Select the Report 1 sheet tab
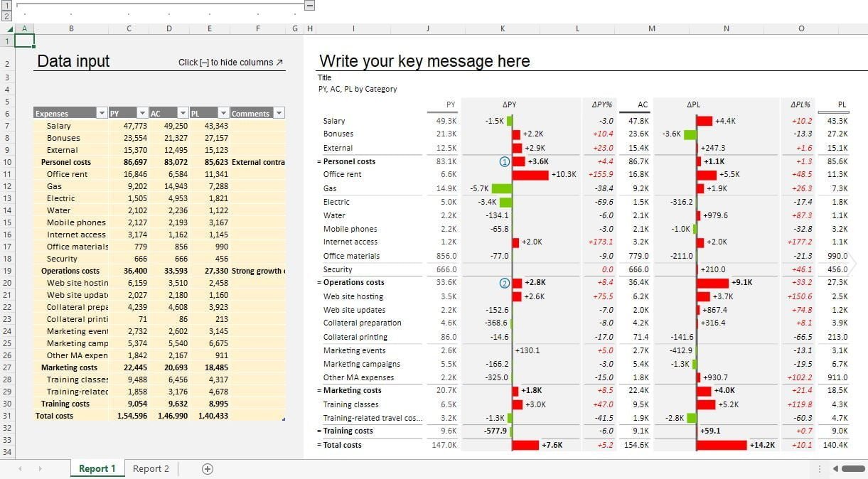The width and height of the screenshot is (868, 479). click(97, 468)
